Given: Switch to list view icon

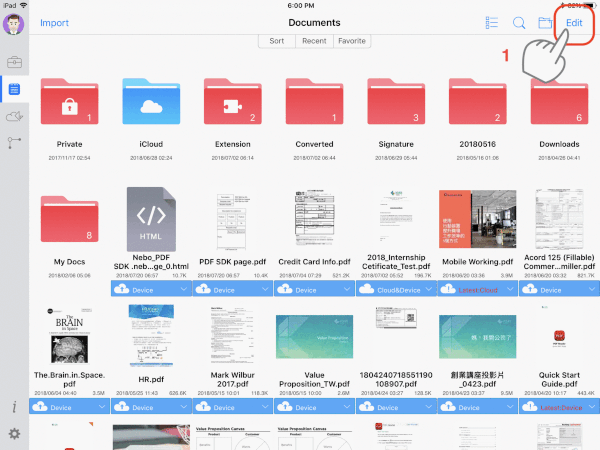Looking at the screenshot, I should click(492, 22).
